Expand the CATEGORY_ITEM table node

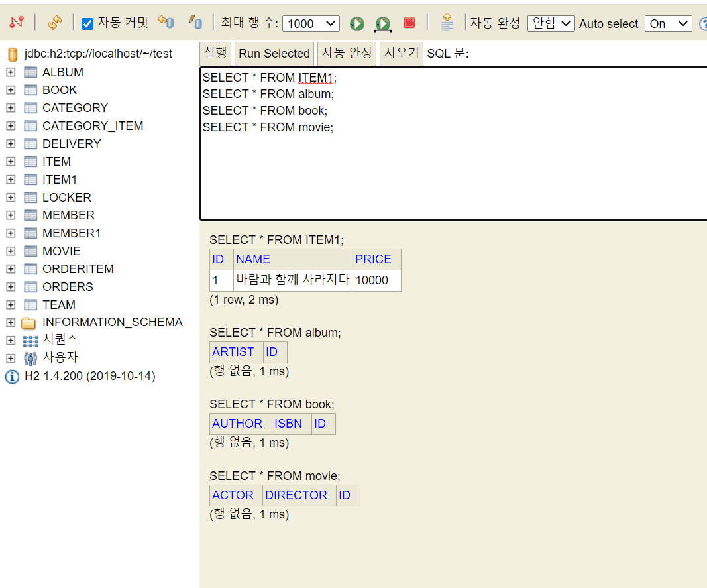pyautogui.click(x=11, y=126)
